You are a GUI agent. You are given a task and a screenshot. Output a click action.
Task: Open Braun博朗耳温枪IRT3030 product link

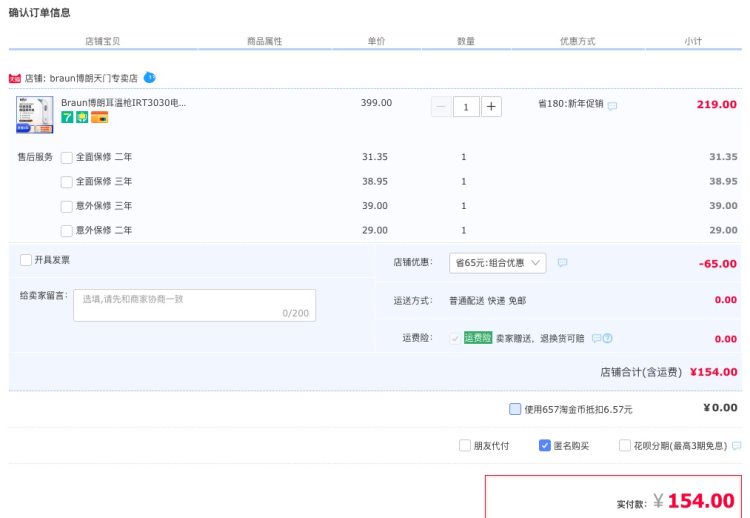[123, 102]
